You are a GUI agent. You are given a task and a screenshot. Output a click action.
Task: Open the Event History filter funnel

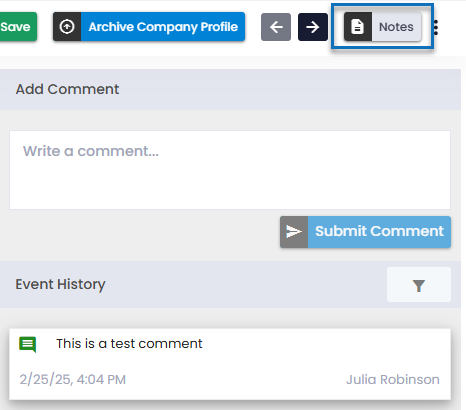point(419,285)
